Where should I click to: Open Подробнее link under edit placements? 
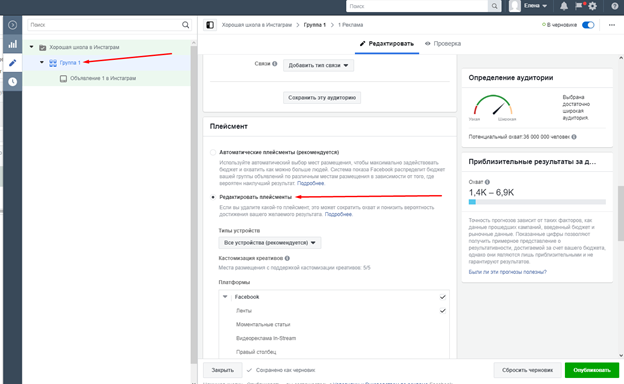click(x=338, y=214)
